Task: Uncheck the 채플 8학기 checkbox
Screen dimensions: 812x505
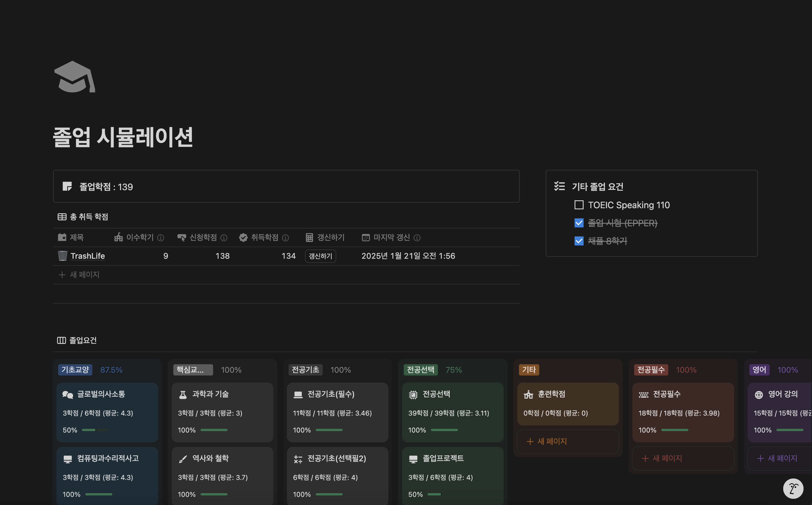Action: click(579, 241)
